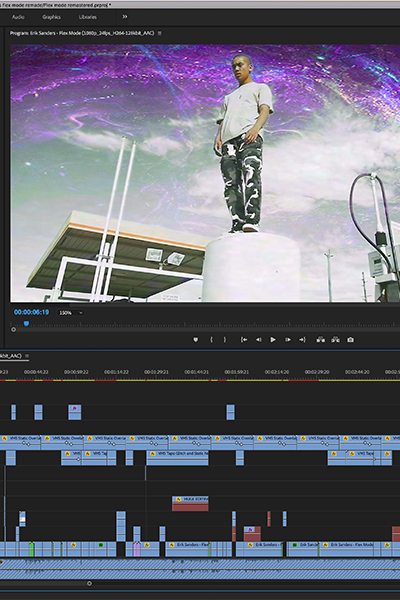Viewport: 400px width, 600px height.
Task: Click the Mark Out button
Action: tap(225, 340)
